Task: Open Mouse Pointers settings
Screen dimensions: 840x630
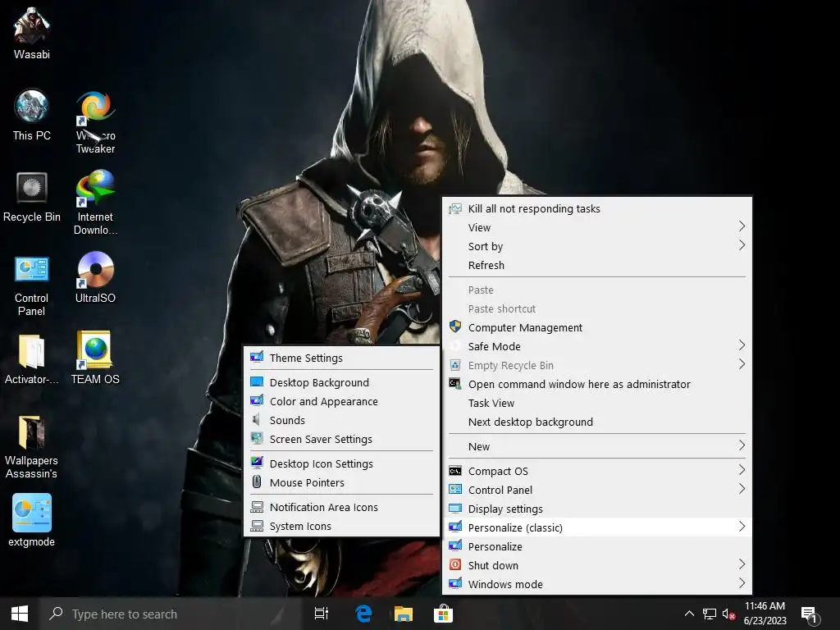Action: pyautogui.click(x=342, y=482)
